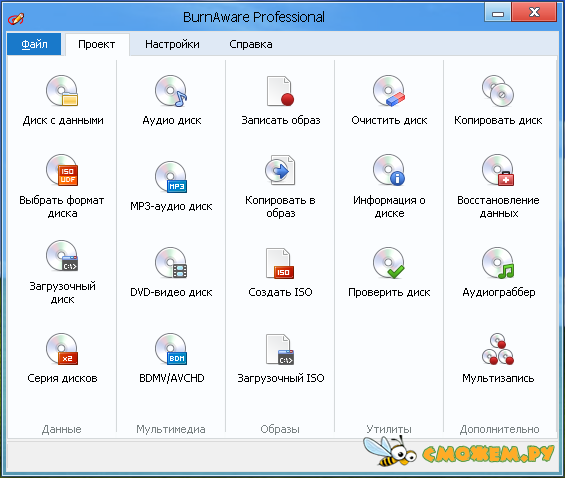Screen dimensions: 565x478
Task: Open the Диск с данными disc icon
Action: (x=62, y=91)
